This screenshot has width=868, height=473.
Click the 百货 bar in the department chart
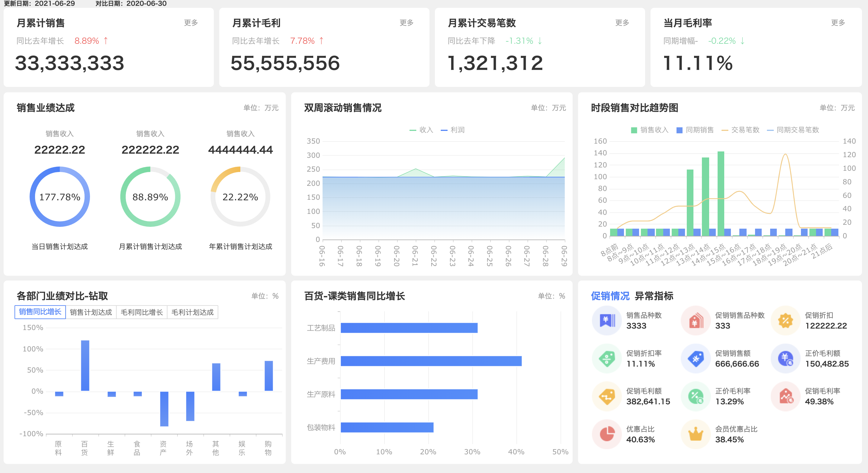coord(85,366)
